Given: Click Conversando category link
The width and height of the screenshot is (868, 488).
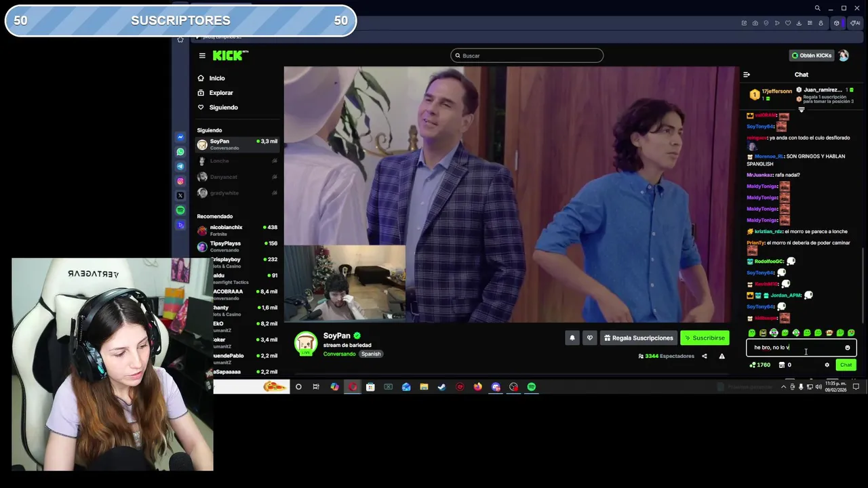Looking at the screenshot, I should tap(339, 354).
